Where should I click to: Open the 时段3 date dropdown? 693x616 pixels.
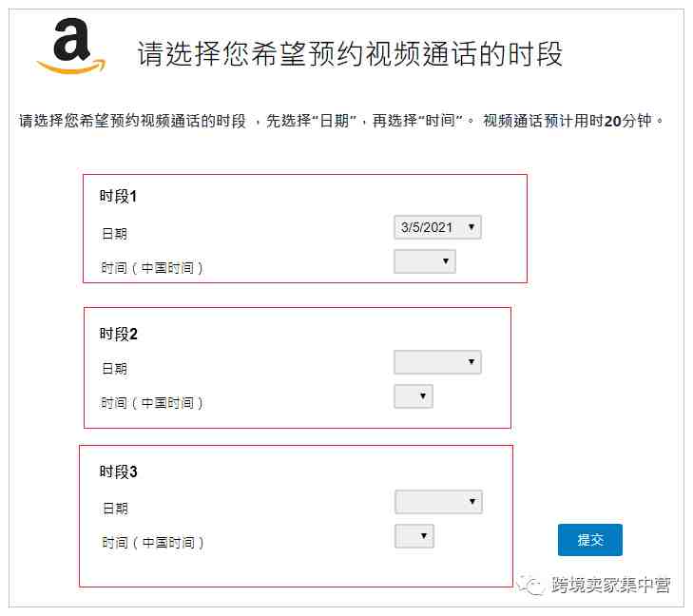coord(438,502)
